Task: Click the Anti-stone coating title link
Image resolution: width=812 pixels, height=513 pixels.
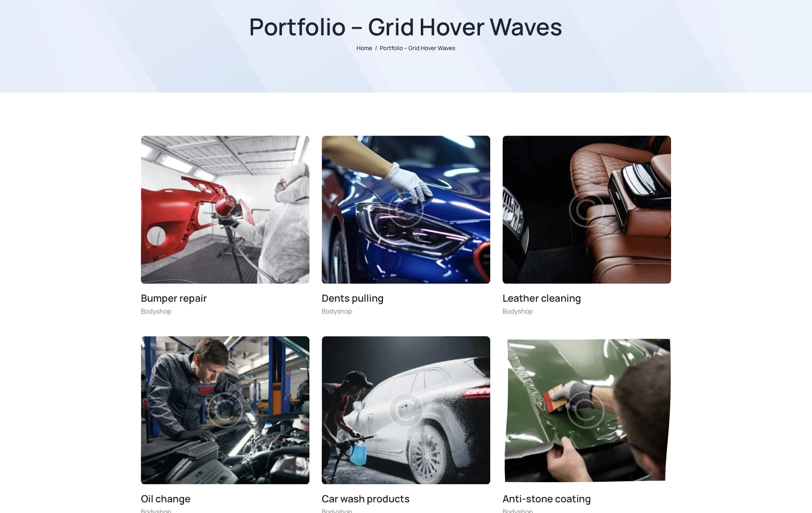Action: point(547,499)
